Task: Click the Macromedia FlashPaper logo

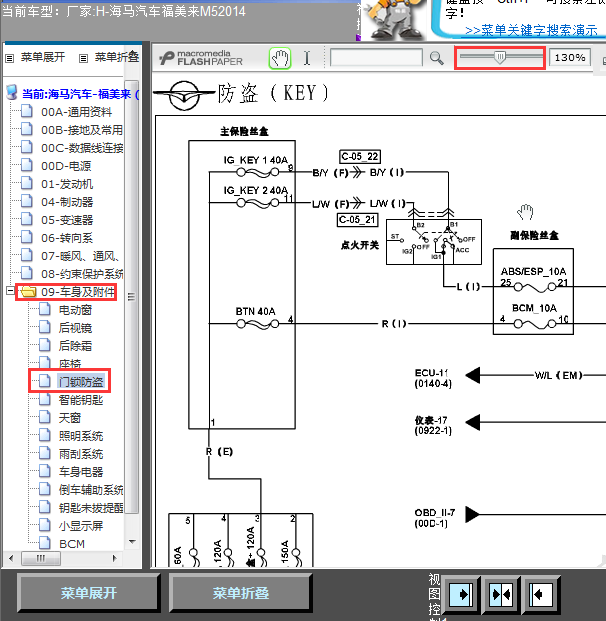Action: 200,58
